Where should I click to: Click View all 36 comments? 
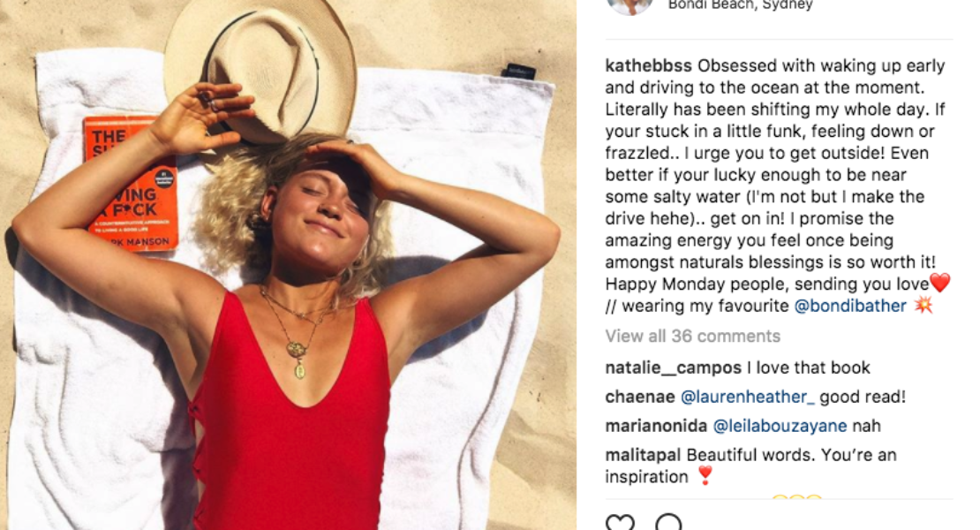[x=692, y=337]
